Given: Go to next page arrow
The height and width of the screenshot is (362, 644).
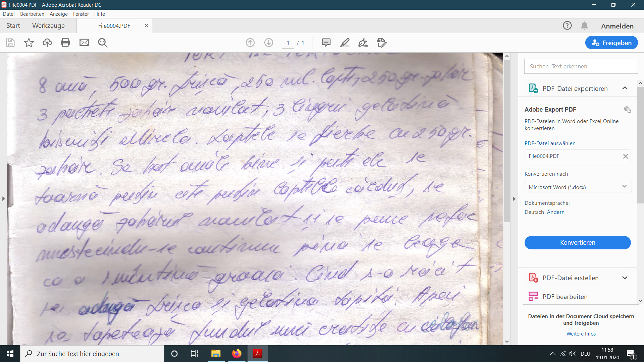Looking at the screenshot, I should (x=269, y=43).
